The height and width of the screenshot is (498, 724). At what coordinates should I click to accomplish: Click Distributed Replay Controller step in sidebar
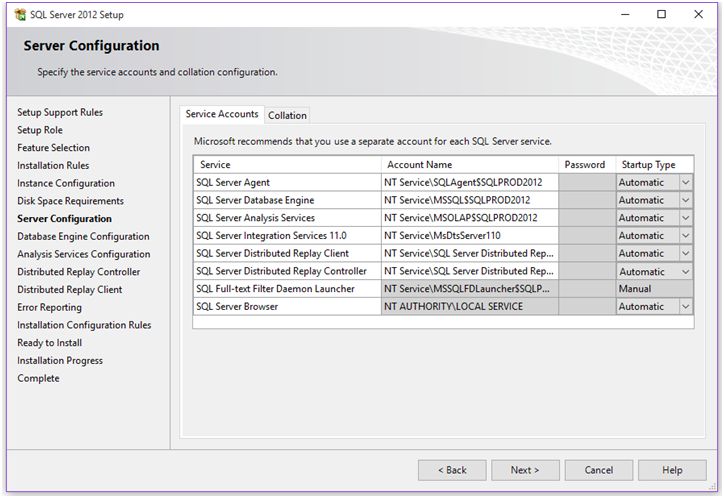79,272
